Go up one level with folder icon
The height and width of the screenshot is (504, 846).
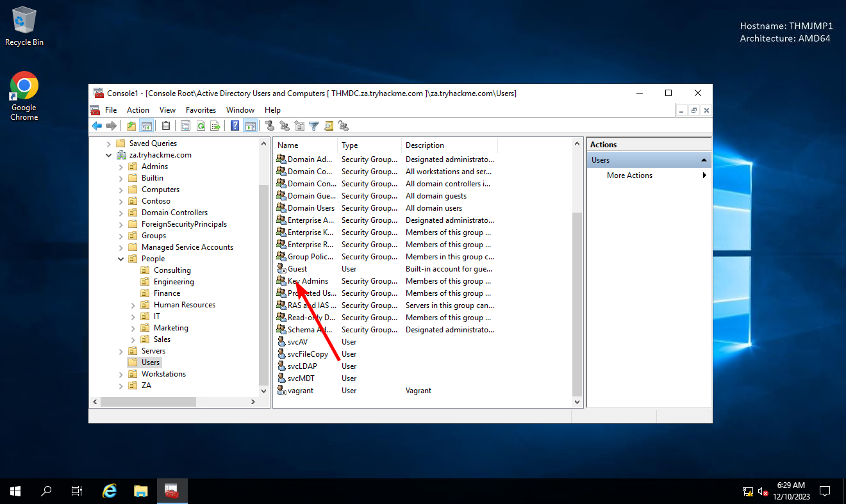pyautogui.click(x=131, y=126)
